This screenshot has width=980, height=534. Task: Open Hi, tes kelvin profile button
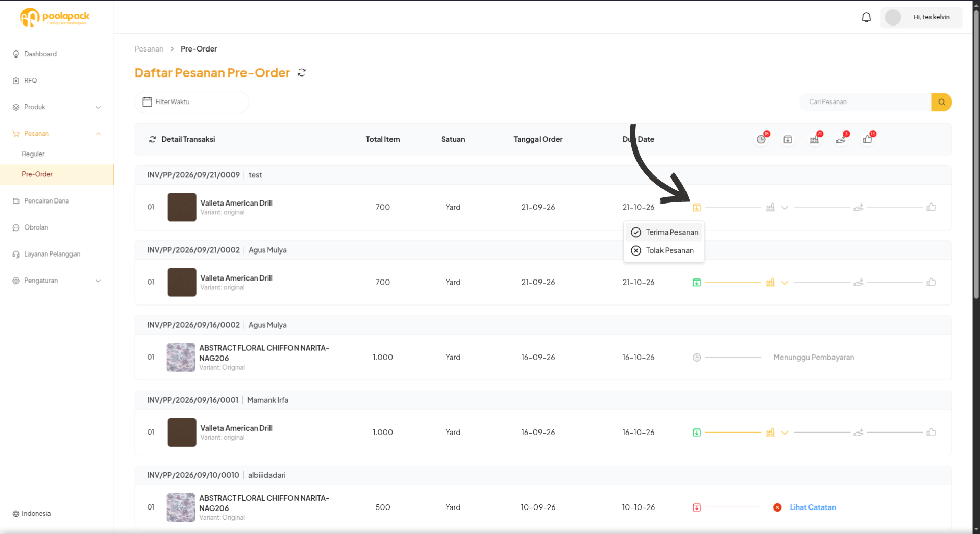click(x=921, y=17)
